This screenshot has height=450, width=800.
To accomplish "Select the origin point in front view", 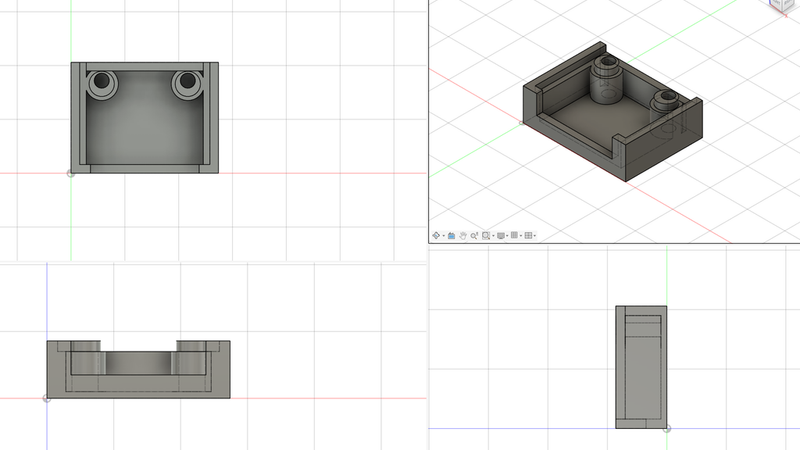I will [47, 398].
